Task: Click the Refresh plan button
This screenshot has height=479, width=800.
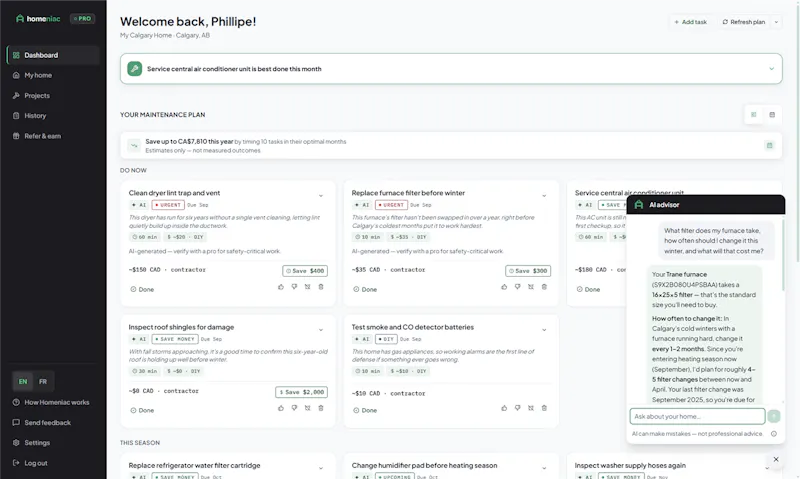Action: click(743, 22)
